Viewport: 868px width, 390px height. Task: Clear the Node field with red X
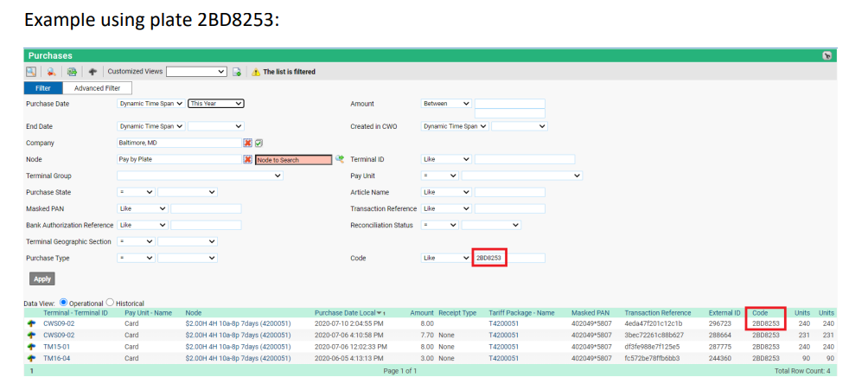coord(248,159)
